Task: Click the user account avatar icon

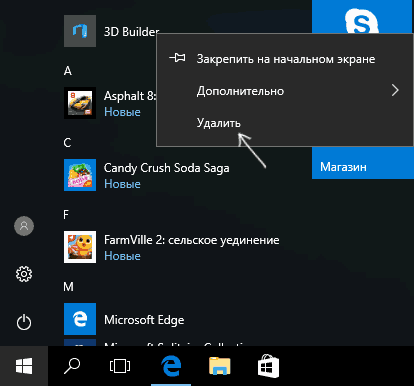Action: click(x=24, y=226)
